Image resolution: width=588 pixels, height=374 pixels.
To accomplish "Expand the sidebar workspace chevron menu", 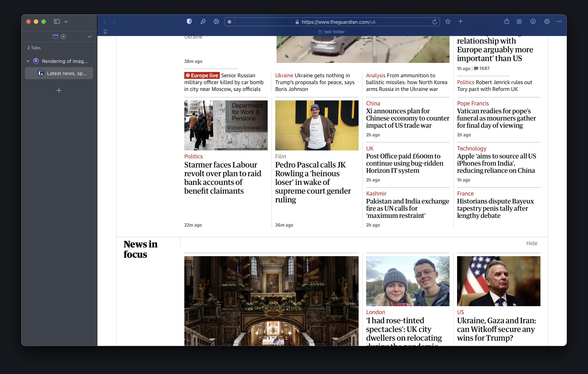I will [90, 37].
